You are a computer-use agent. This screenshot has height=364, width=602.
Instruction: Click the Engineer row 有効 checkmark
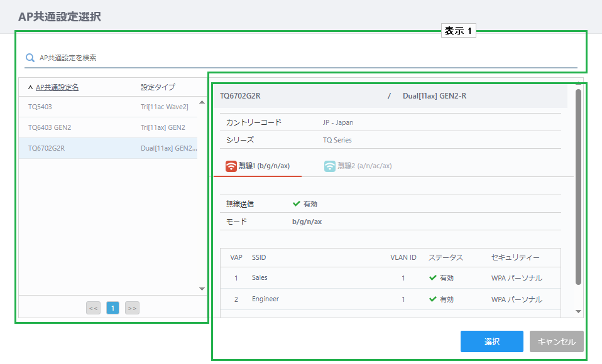(x=433, y=299)
